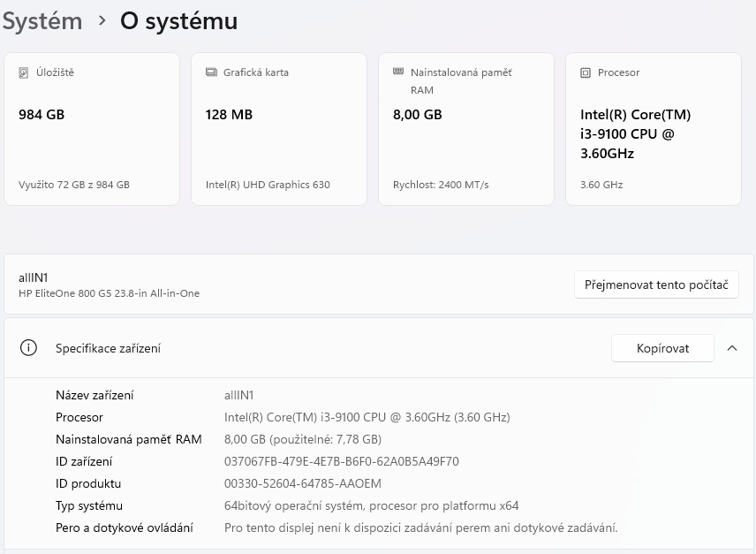The image size is (756, 554).
Task: Click the Grafická karta monitor icon
Action: 211,72
